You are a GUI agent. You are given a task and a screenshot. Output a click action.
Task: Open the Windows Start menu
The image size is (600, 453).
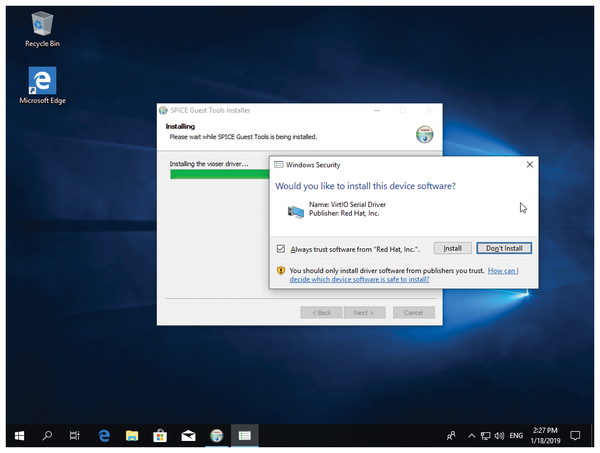20,435
